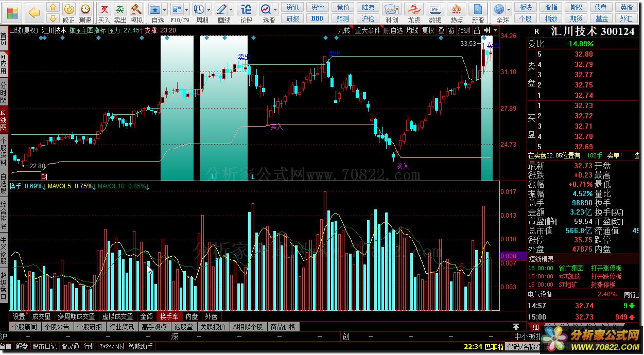Click the 板块 sector button

tap(526, 7)
